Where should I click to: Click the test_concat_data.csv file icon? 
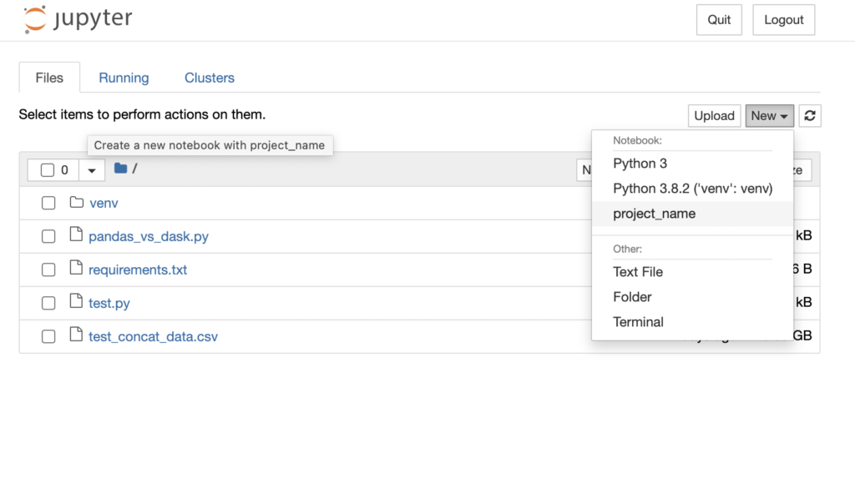point(77,335)
